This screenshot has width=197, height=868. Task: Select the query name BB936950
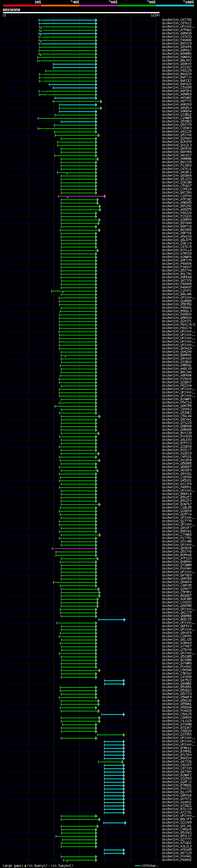pyautogui.click(x=11, y=10)
